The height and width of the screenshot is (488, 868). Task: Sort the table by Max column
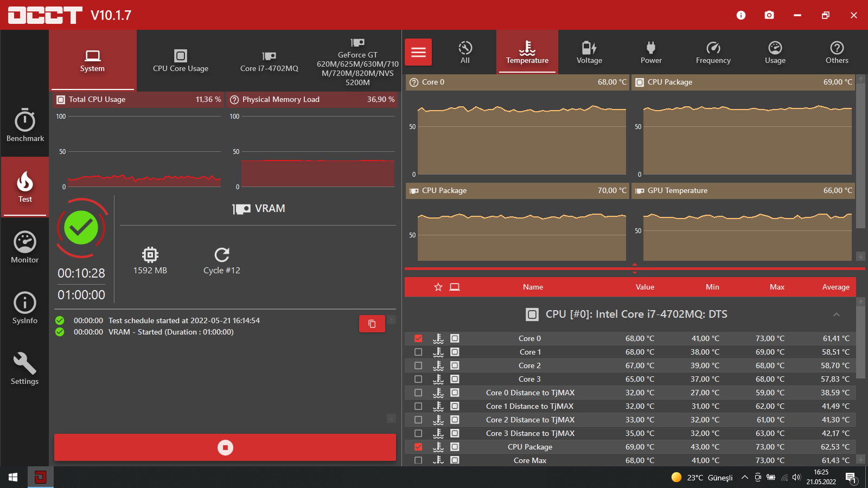coord(777,287)
